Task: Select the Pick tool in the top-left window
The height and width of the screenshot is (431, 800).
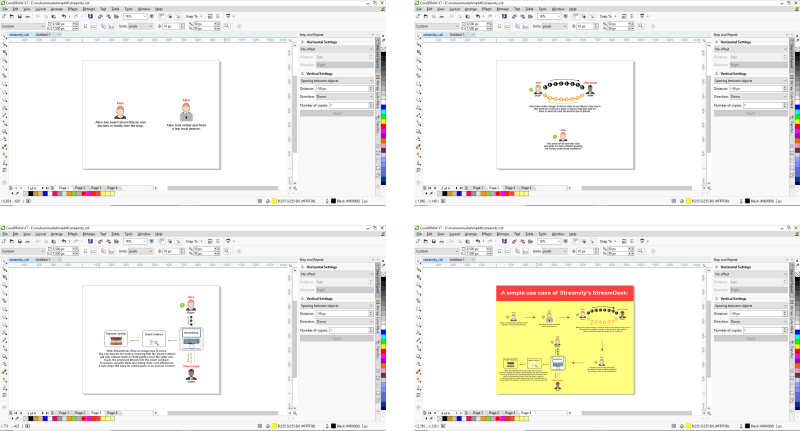Action: coord(5,37)
